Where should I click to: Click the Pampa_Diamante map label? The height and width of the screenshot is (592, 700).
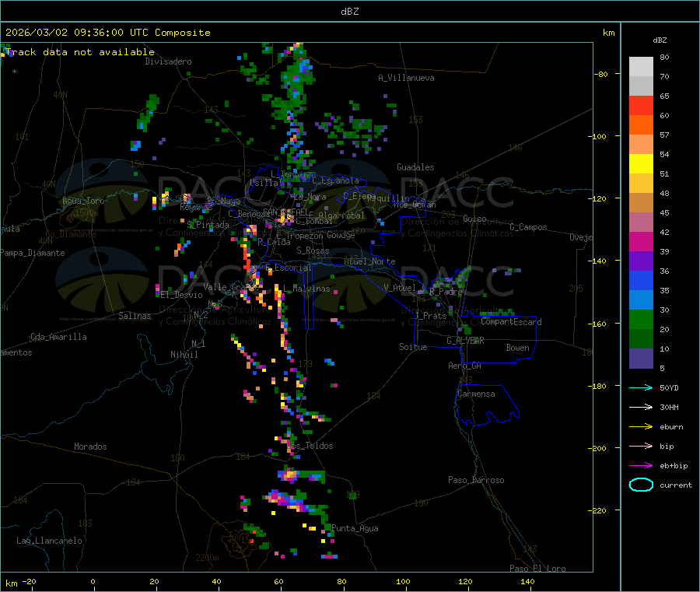32,253
